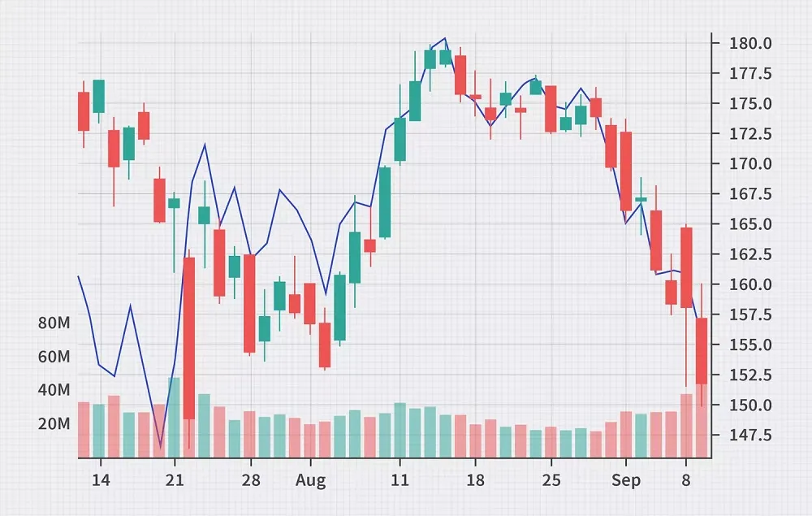This screenshot has height=516, width=812.
Task: Click the last red candlestick on the right
Action: [702, 350]
